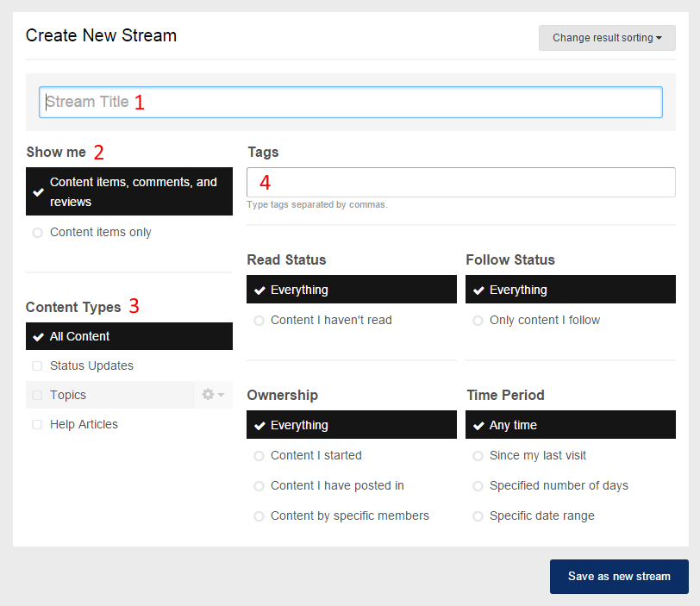Tick the Help Articles checkbox
700x606 pixels.
(37, 425)
